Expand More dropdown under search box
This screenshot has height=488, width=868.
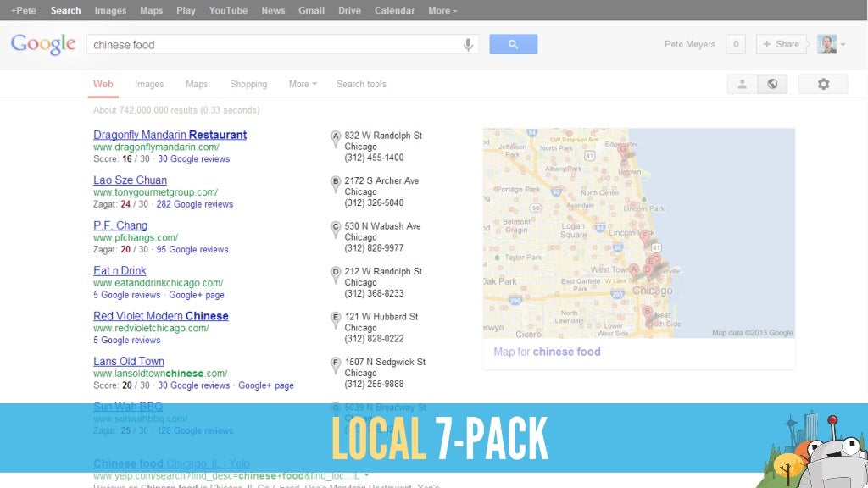[x=303, y=84]
